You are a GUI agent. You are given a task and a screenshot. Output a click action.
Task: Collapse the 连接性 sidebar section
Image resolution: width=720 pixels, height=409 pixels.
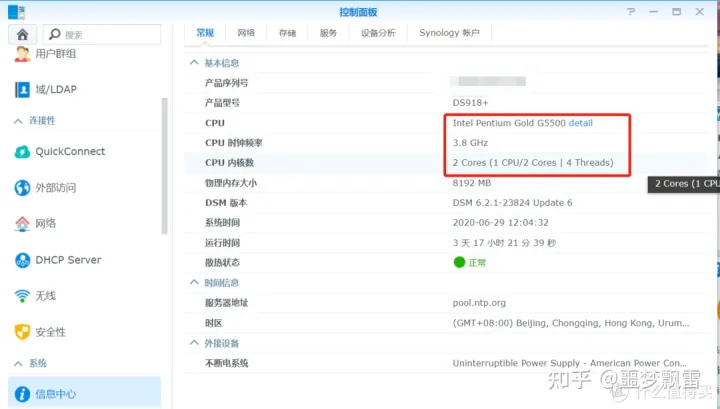coord(18,121)
